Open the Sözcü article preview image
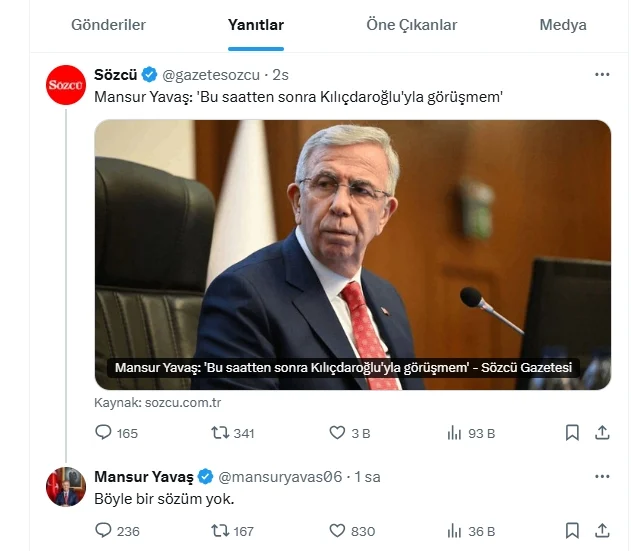 tap(353, 255)
